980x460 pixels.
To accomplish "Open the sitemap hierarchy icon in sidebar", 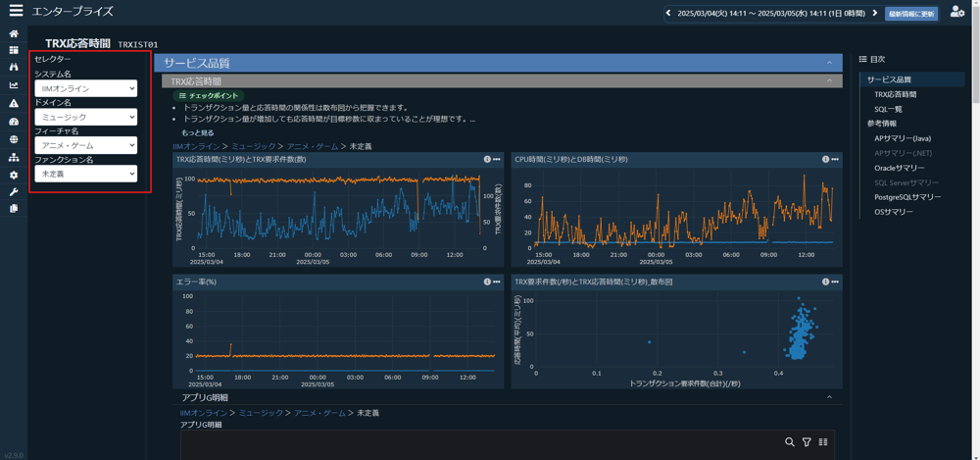I will tap(14, 158).
